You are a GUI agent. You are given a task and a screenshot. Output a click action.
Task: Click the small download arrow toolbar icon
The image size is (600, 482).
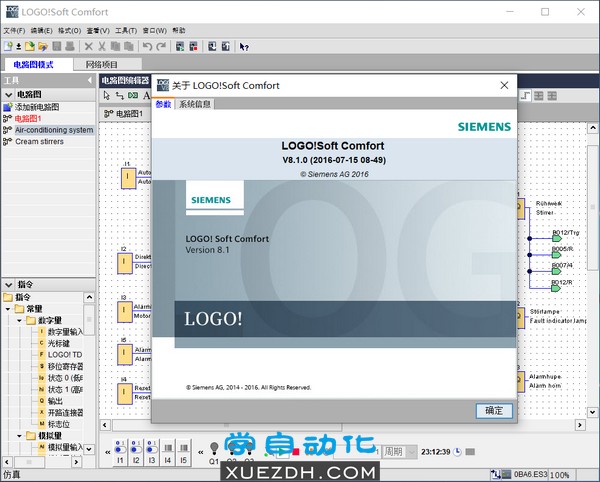click(x=18, y=47)
